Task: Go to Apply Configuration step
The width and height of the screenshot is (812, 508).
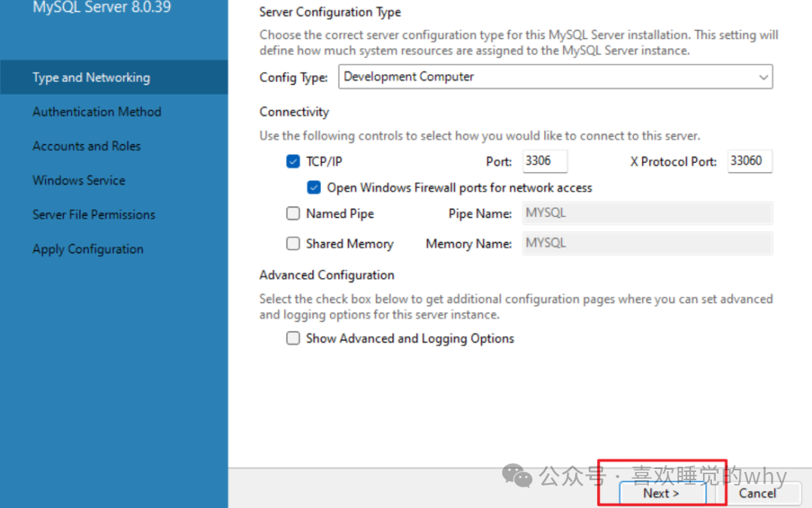Action: [x=88, y=249]
